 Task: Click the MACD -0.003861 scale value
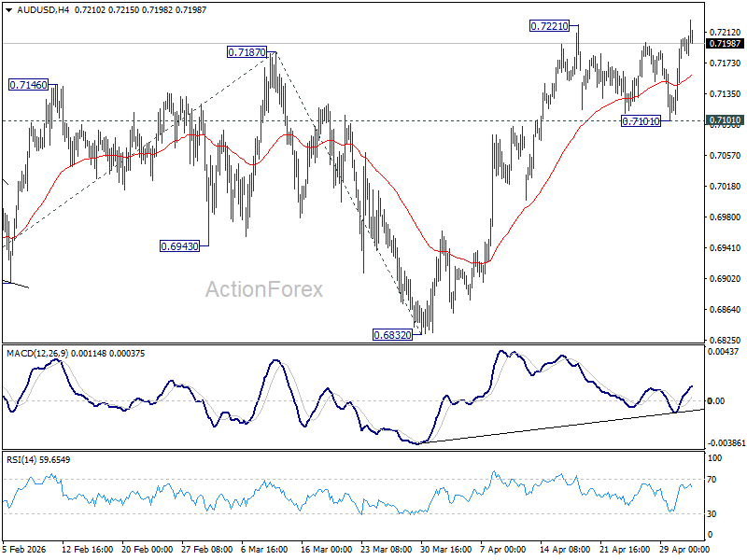(726, 443)
